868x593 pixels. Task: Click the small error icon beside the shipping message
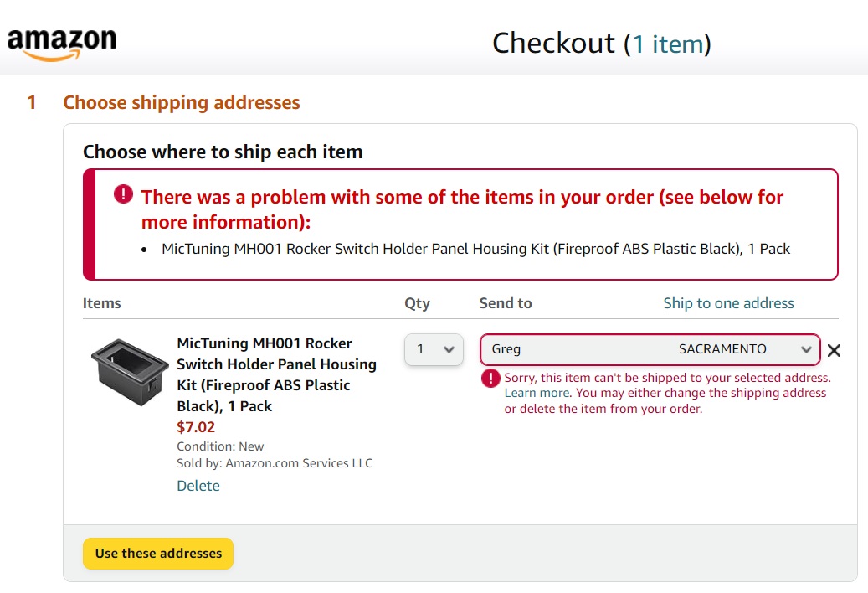[x=490, y=379]
